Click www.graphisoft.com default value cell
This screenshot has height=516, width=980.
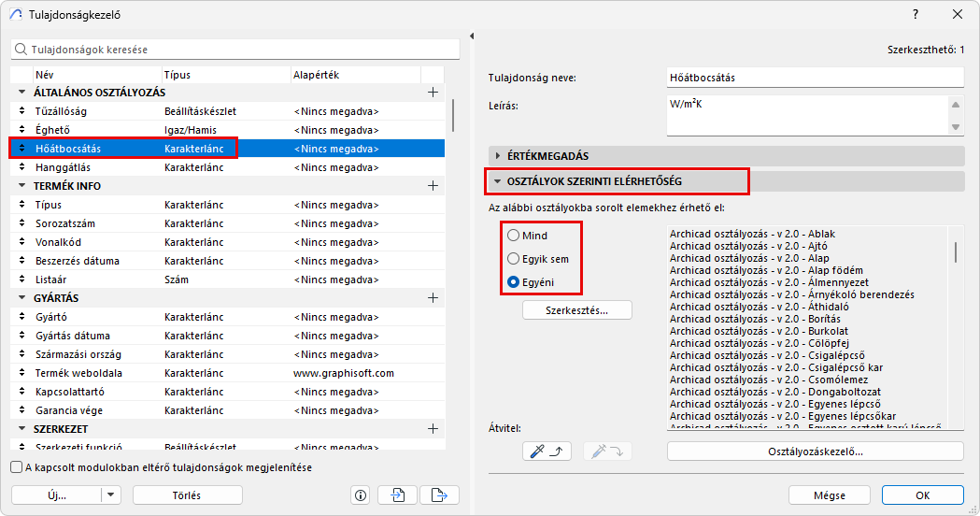coord(344,373)
